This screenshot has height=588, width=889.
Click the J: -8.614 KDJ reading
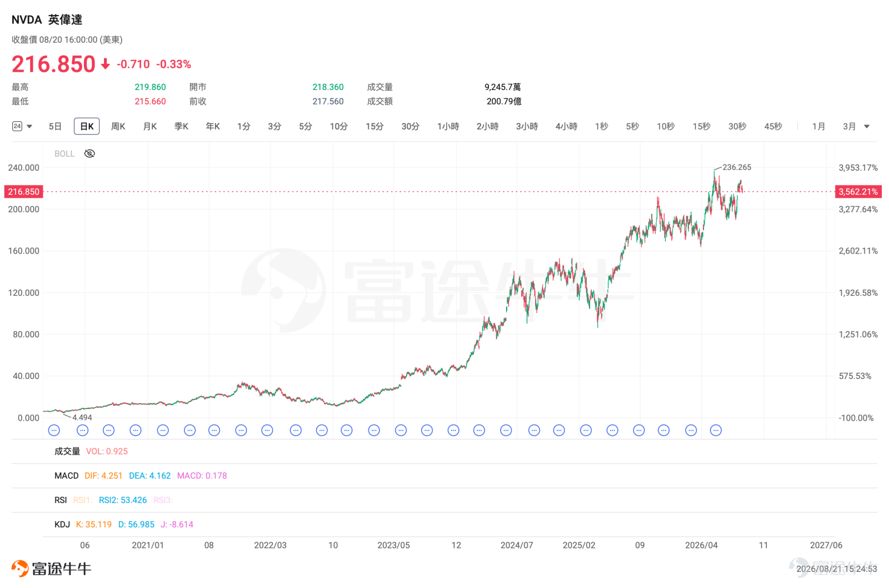[177, 525]
